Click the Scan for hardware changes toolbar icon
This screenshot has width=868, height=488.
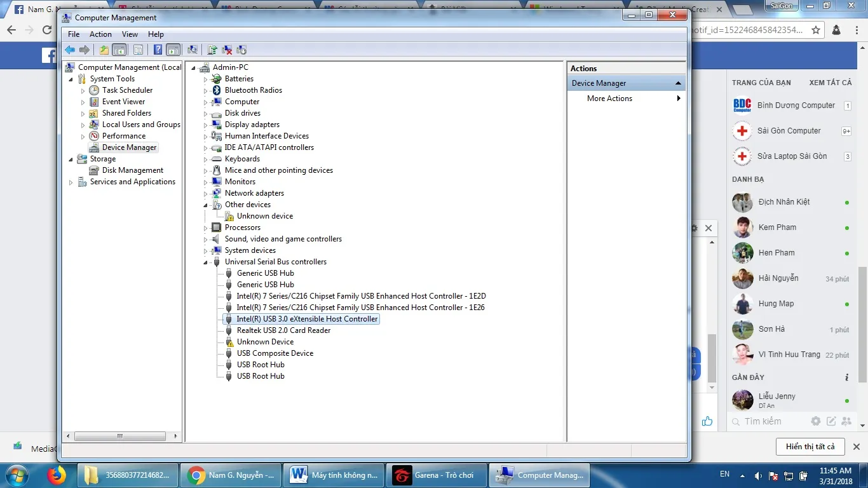(x=193, y=50)
